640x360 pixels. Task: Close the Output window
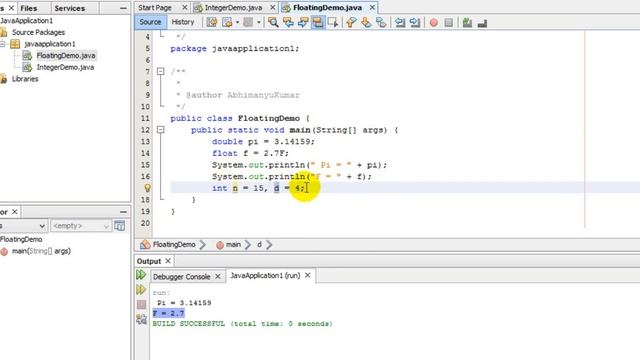point(168,261)
